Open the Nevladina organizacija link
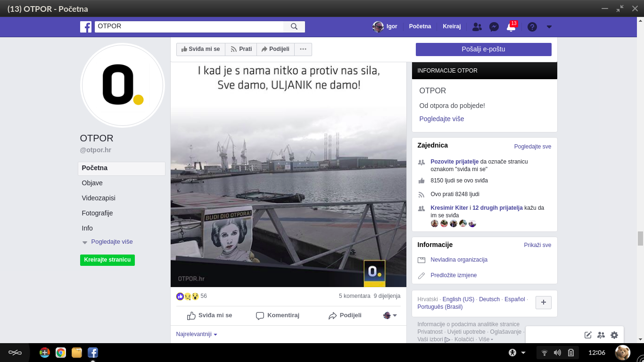Image resolution: width=644 pixels, height=362 pixels. coord(458,260)
